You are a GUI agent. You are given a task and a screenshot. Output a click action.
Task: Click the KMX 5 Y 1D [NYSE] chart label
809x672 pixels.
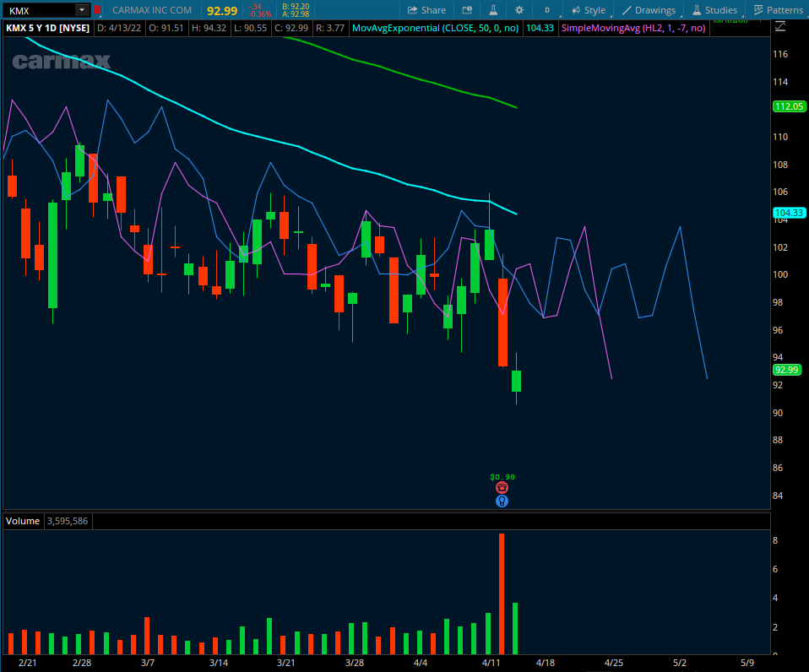(47, 28)
